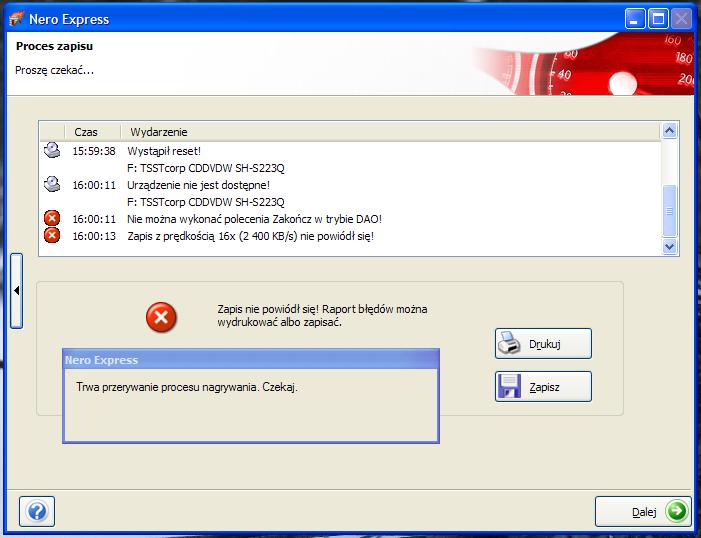Expand the left side panel arrow

(x=17, y=291)
